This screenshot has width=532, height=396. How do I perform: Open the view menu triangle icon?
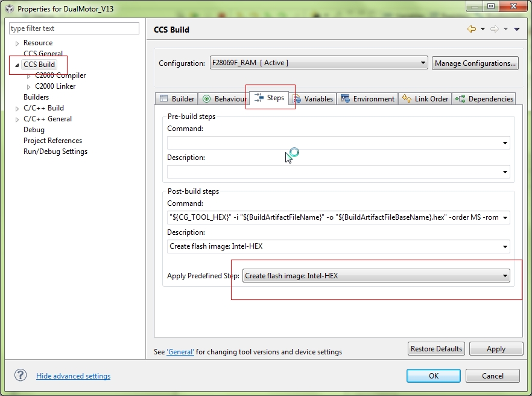pos(517,29)
